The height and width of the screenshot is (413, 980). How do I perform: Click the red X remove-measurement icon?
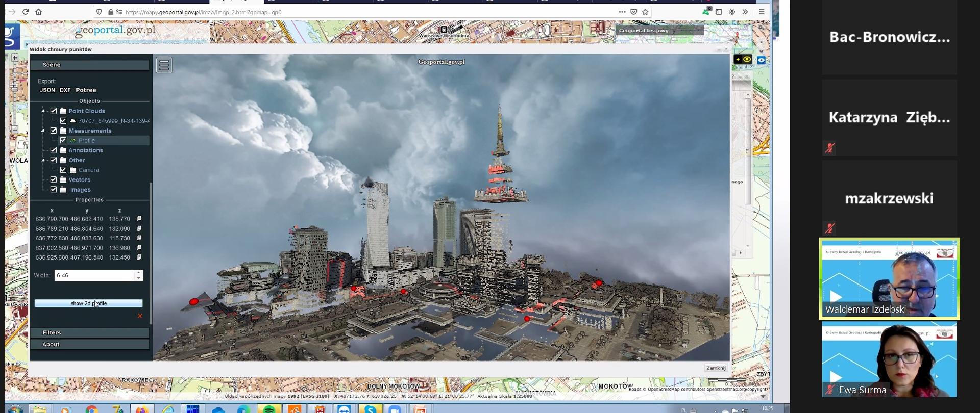(140, 316)
